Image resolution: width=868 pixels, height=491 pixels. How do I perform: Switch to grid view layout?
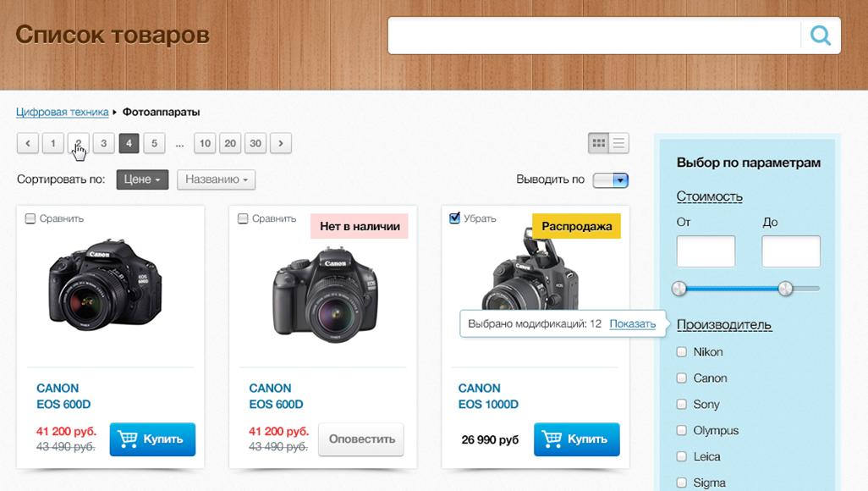click(598, 144)
